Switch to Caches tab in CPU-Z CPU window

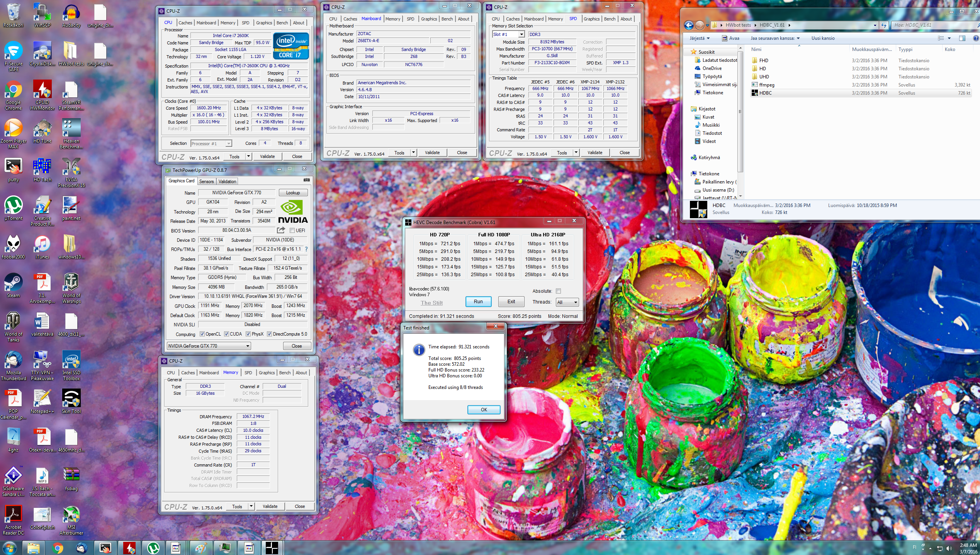185,23
